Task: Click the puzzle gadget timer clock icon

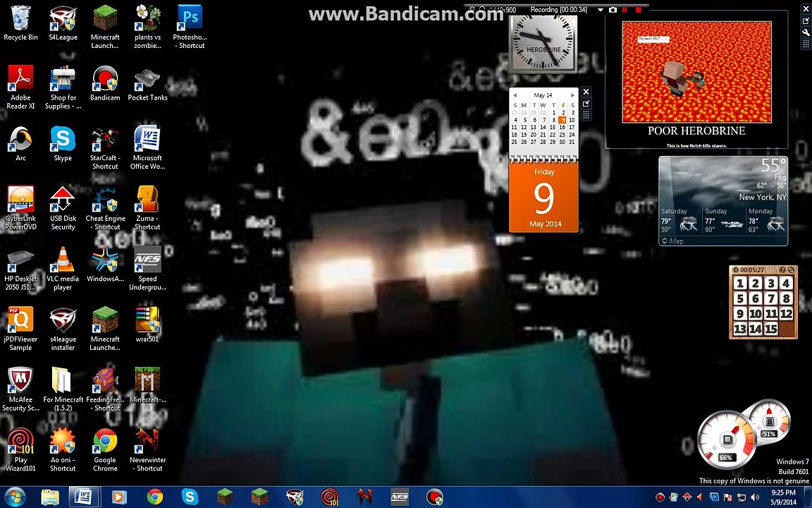Action: [735, 270]
